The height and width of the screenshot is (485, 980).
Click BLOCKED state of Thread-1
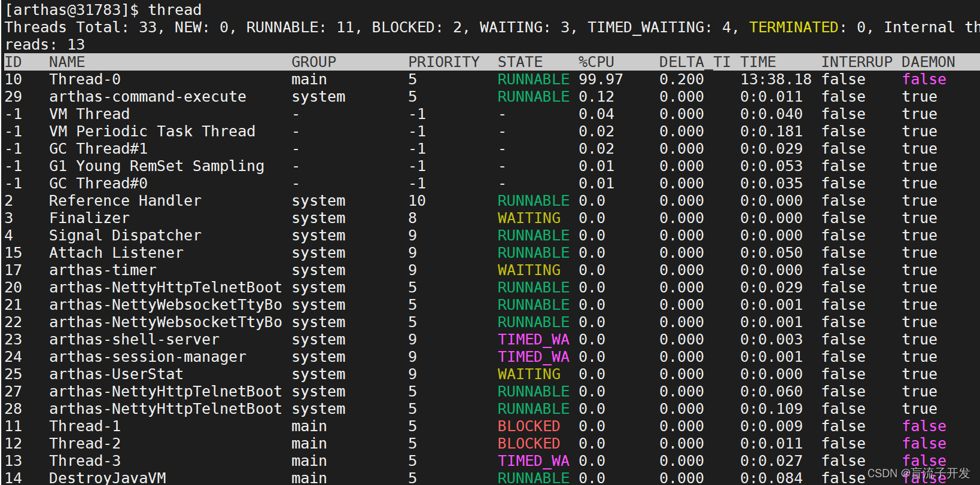[x=529, y=426]
